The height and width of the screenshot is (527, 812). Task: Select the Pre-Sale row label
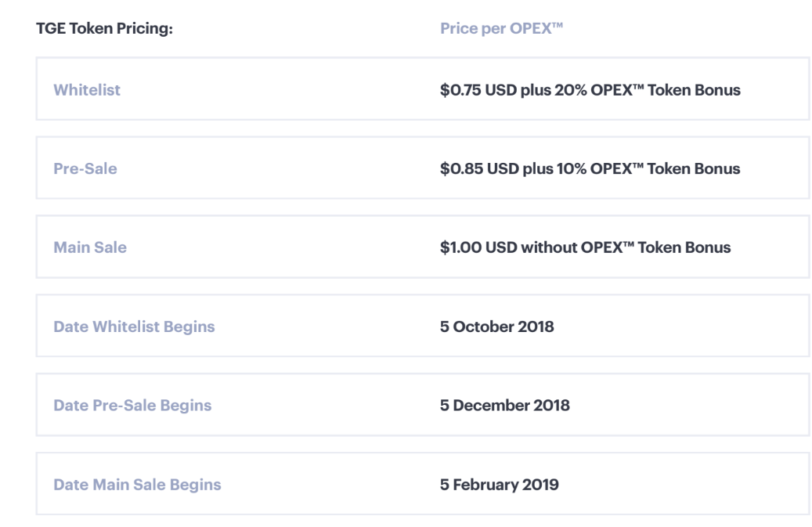coord(85,168)
